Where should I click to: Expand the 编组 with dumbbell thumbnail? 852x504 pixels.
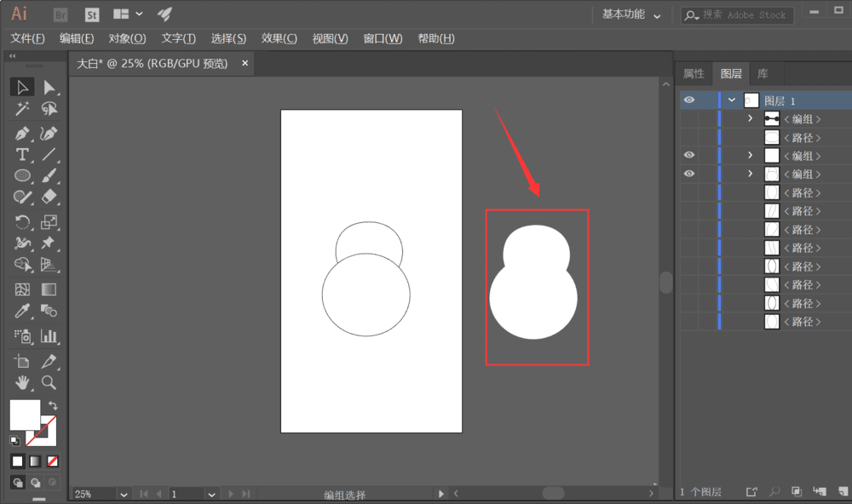tap(751, 118)
